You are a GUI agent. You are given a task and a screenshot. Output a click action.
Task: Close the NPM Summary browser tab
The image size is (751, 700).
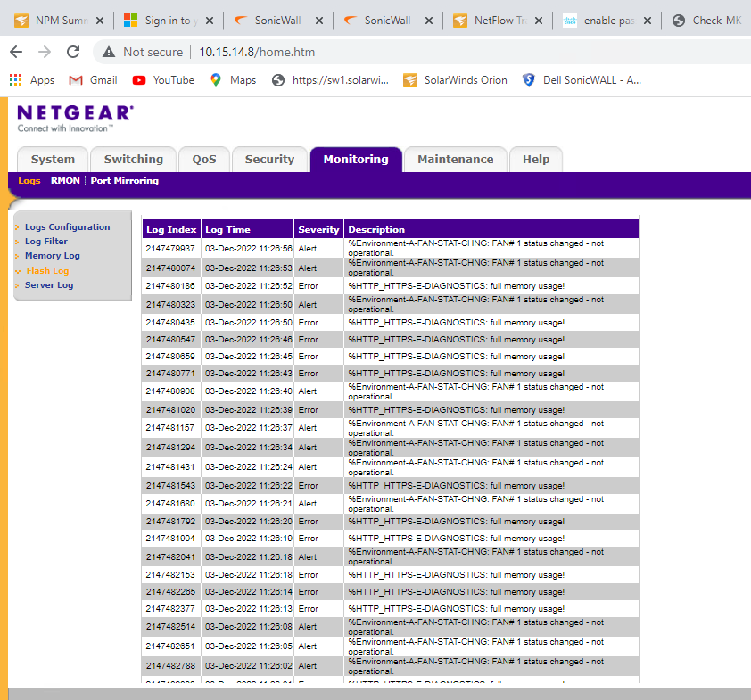point(99,21)
